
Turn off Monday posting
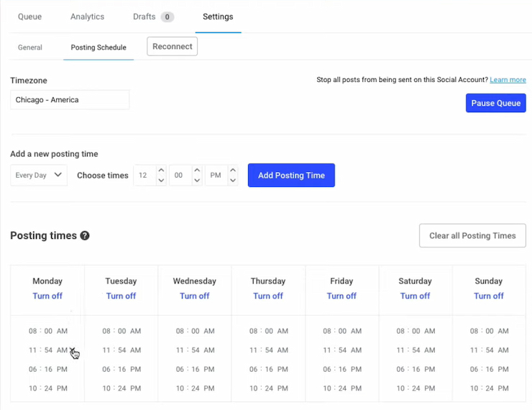click(47, 296)
